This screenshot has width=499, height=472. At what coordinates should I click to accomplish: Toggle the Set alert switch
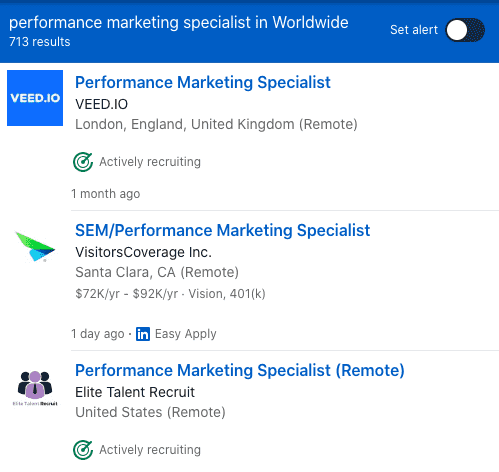coord(465,30)
